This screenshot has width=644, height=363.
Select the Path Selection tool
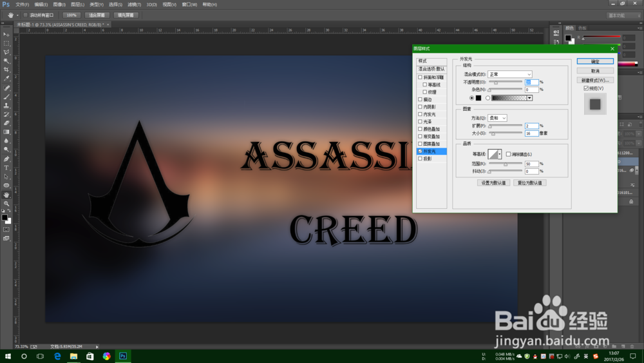(x=6, y=177)
